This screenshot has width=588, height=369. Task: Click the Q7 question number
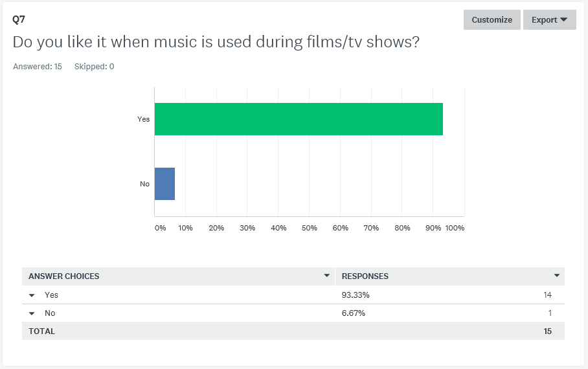click(19, 19)
